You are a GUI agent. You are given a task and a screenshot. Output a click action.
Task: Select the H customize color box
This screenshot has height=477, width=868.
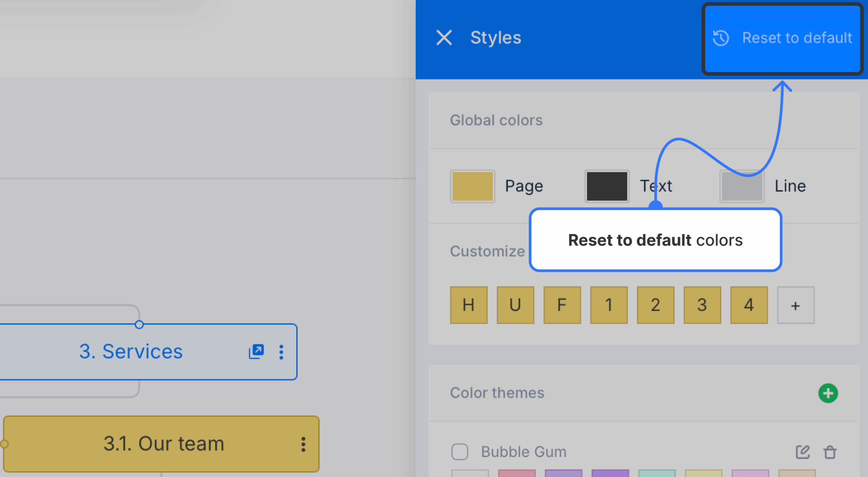coord(469,305)
